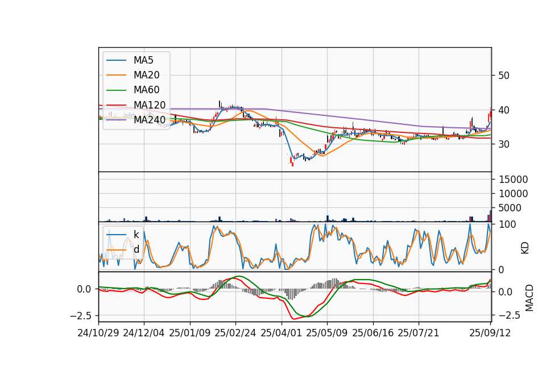
Task: Click the MACD vertical axis title
Action: pos(530,298)
